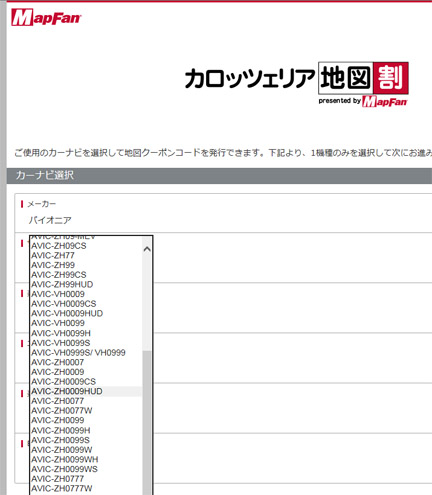Pick the AVIC-ZH0077W option
The width and height of the screenshot is (432, 495).
point(86,411)
